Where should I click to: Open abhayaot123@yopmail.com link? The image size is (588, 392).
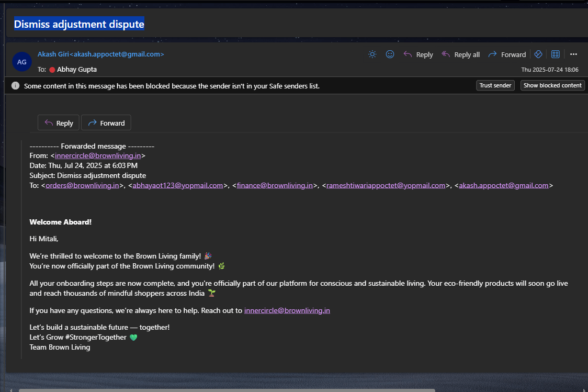point(178,185)
